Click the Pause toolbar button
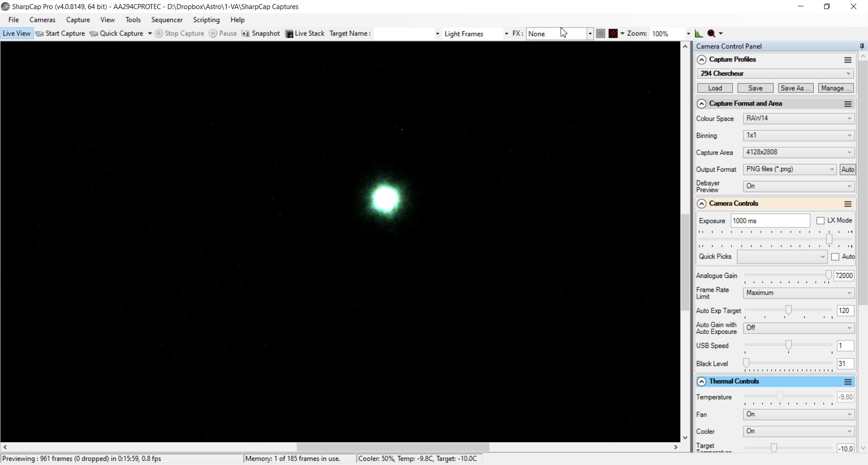 point(223,33)
